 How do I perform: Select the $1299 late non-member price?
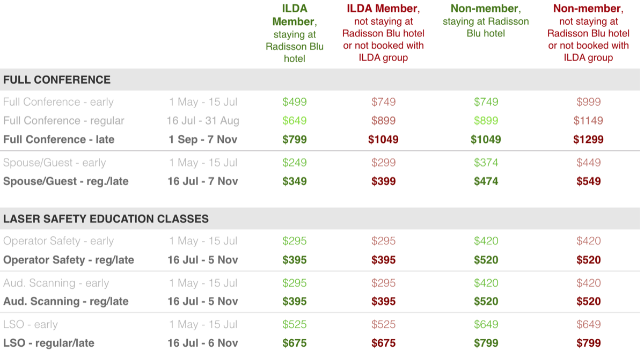tap(588, 140)
